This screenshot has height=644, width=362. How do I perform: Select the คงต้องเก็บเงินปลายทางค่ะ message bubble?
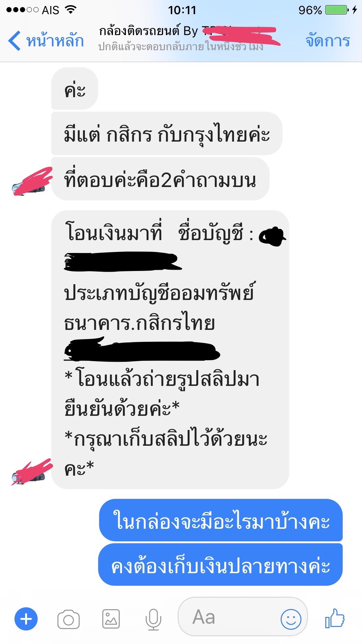click(x=220, y=565)
